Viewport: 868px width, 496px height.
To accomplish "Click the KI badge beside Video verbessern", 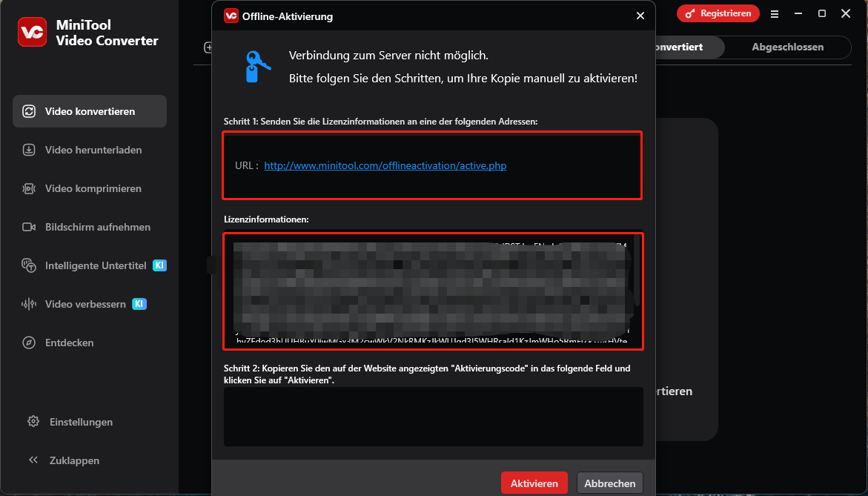I will pyautogui.click(x=139, y=304).
